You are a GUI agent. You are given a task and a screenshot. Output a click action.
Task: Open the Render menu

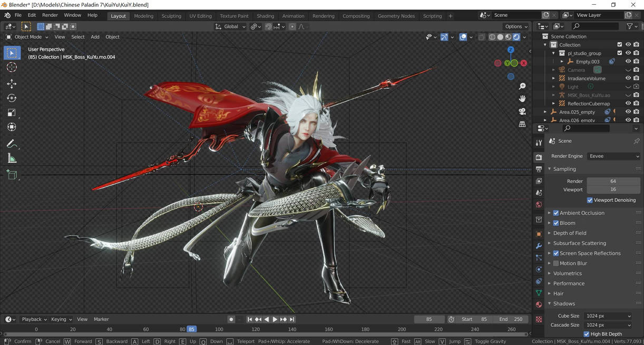50,15
